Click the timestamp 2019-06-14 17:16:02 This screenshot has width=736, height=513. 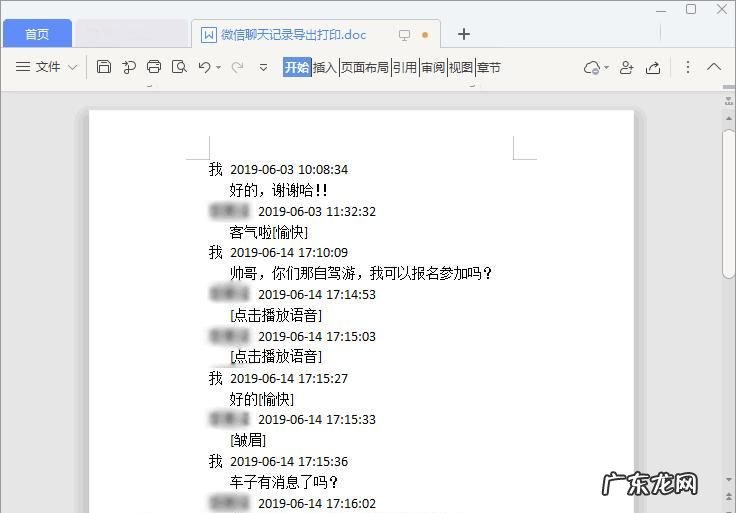317,503
